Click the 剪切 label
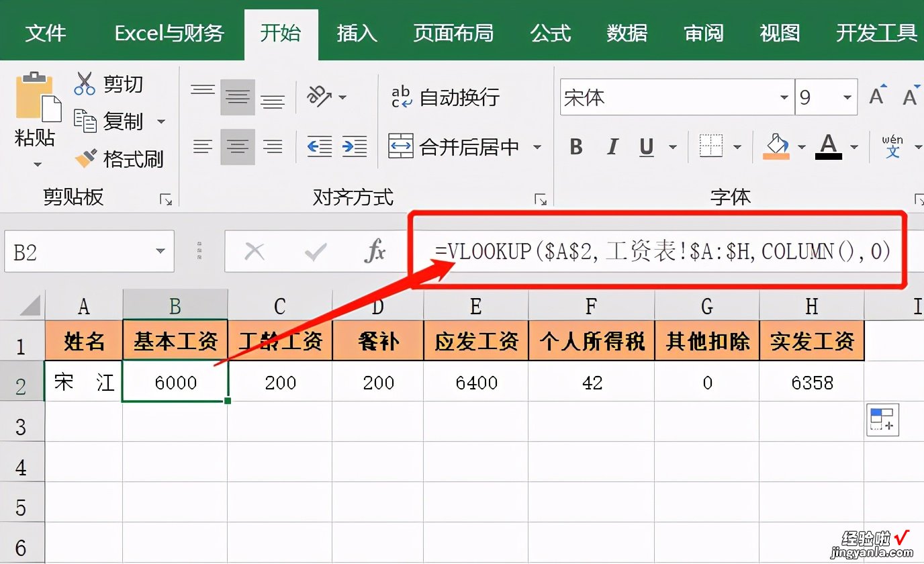The image size is (924, 564). click(x=123, y=84)
